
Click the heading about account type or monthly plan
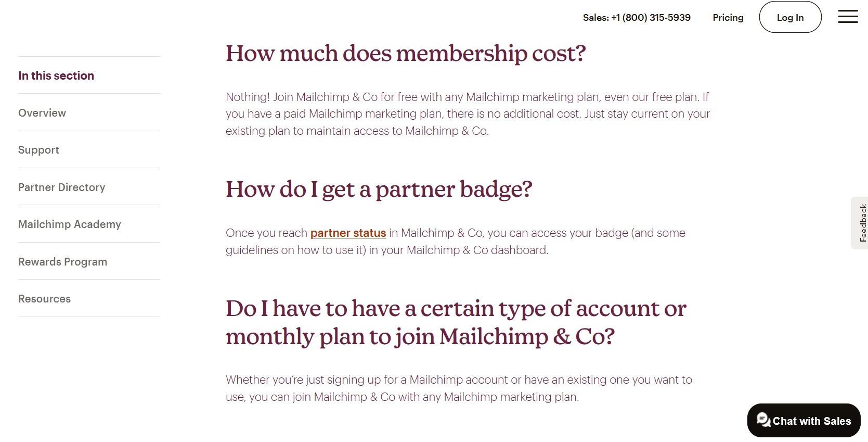click(456, 323)
